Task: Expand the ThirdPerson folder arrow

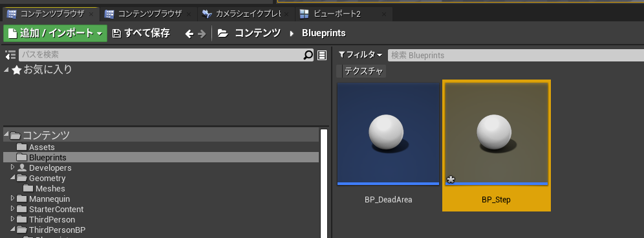Action: pyautogui.click(x=13, y=219)
